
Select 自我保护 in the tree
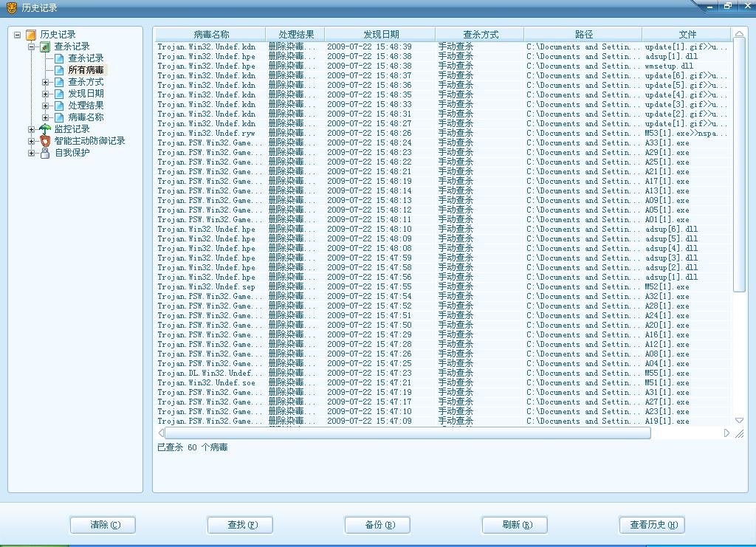coord(72,153)
